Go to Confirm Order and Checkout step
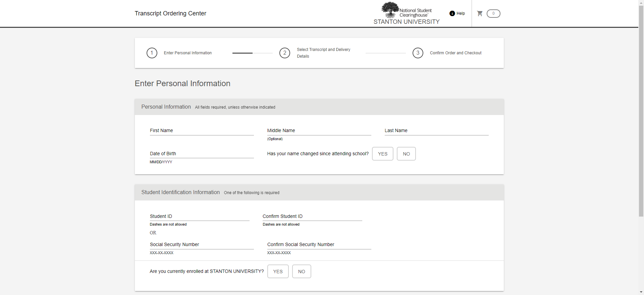The width and height of the screenshot is (644, 295). [455, 53]
